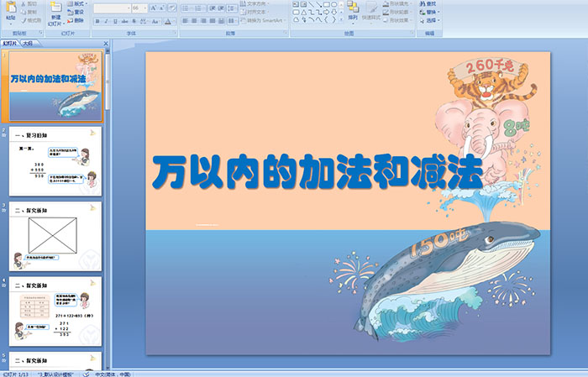
Task: Click the Reset (重设) slide button
Action: (x=76, y=12)
